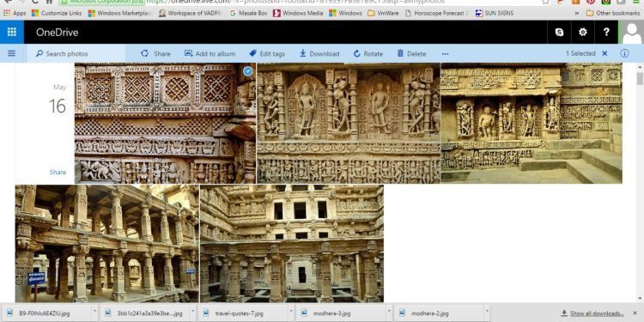
Task: Open the OneDrive app launcher grid
Action: (x=12, y=32)
